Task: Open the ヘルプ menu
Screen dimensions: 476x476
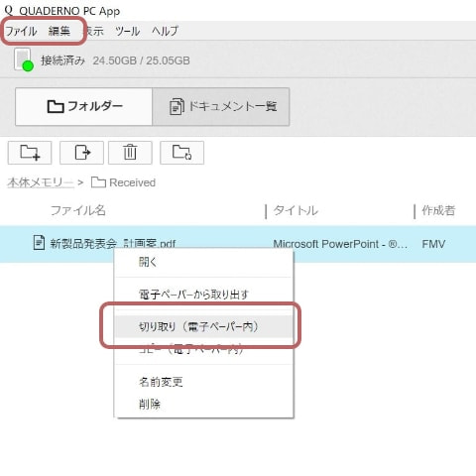Action: click(165, 31)
